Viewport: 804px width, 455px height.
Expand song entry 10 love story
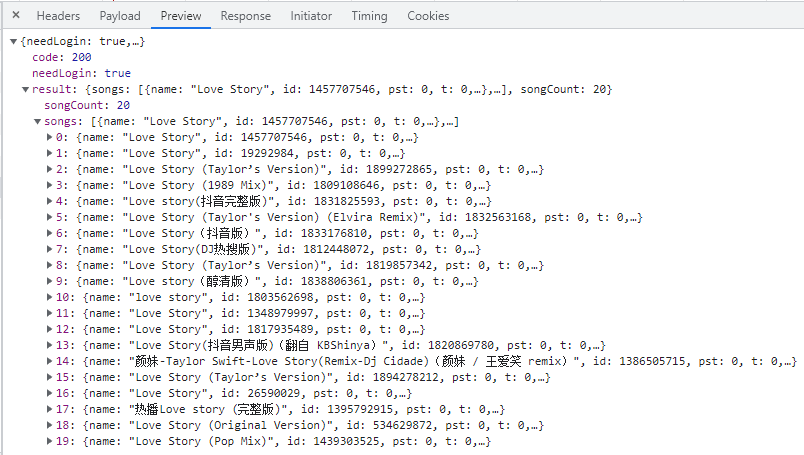click(50, 296)
